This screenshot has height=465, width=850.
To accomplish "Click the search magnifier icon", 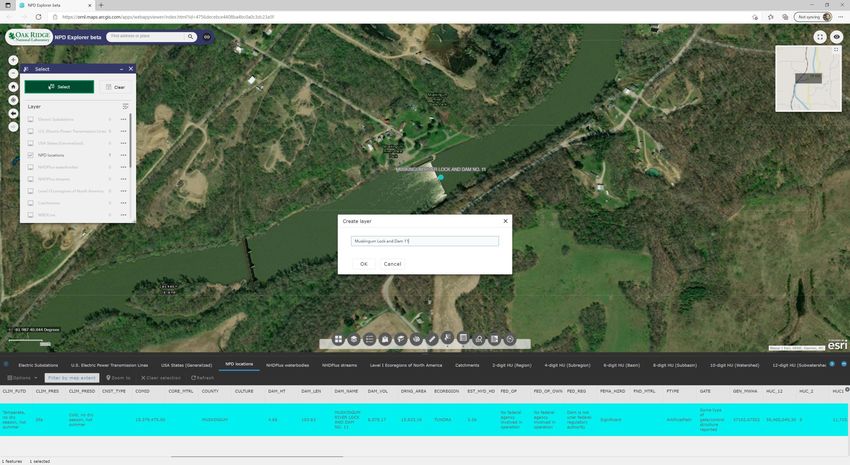I will coord(190,37).
